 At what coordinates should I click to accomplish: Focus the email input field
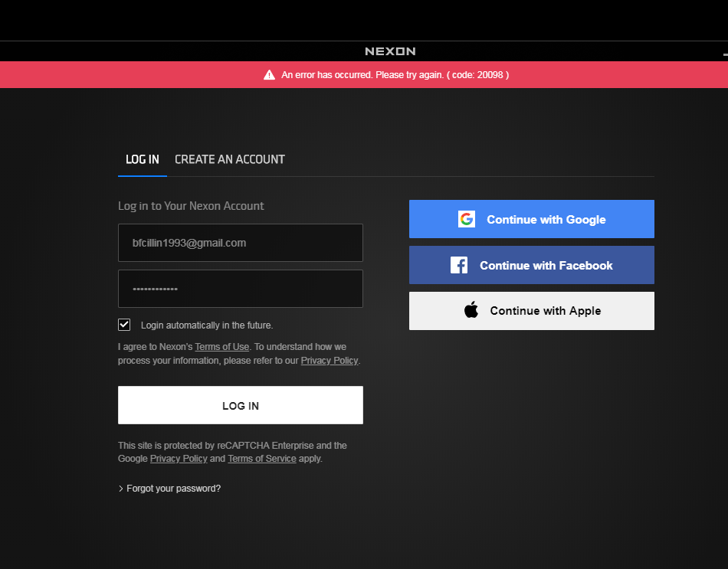(241, 243)
